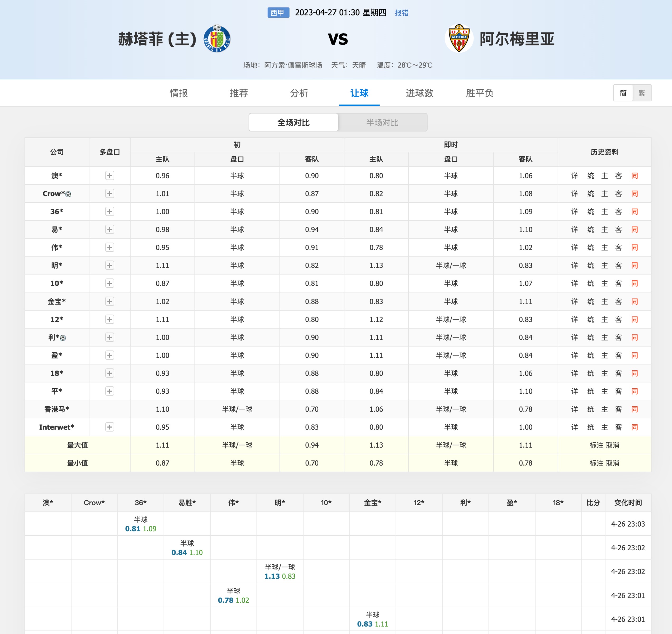Click the 多盘口 column header
The height and width of the screenshot is (634, 672).
110,152
